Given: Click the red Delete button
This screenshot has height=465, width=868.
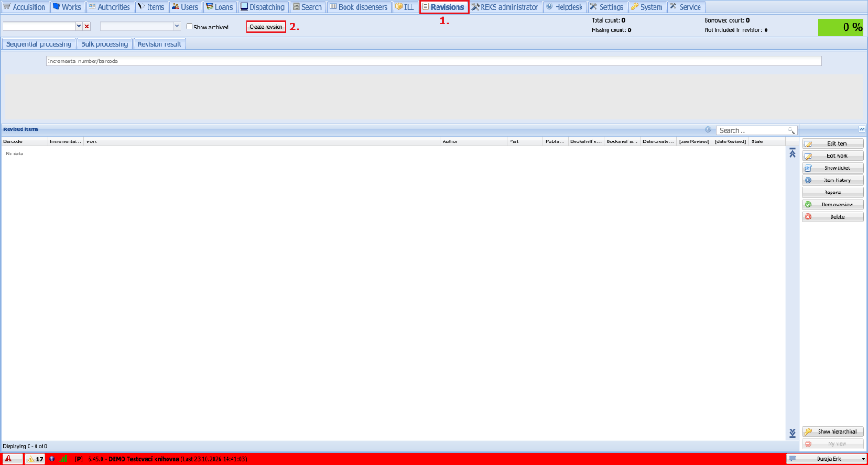Looking at the screenshot, I should click(832, 217).
